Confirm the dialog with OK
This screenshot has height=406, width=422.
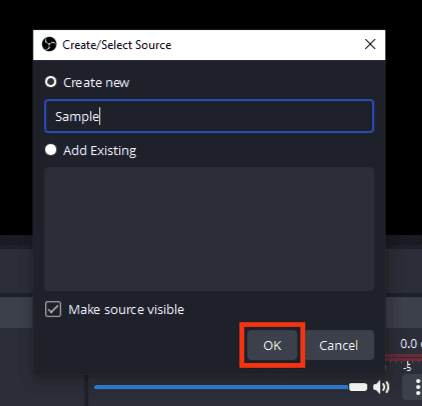pos(272,345)
